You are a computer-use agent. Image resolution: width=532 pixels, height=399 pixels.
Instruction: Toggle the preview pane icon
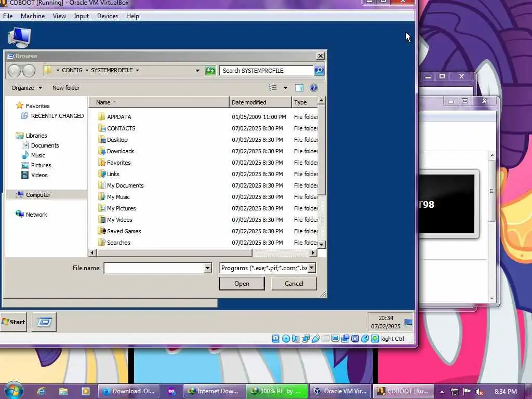pos(299,88)
